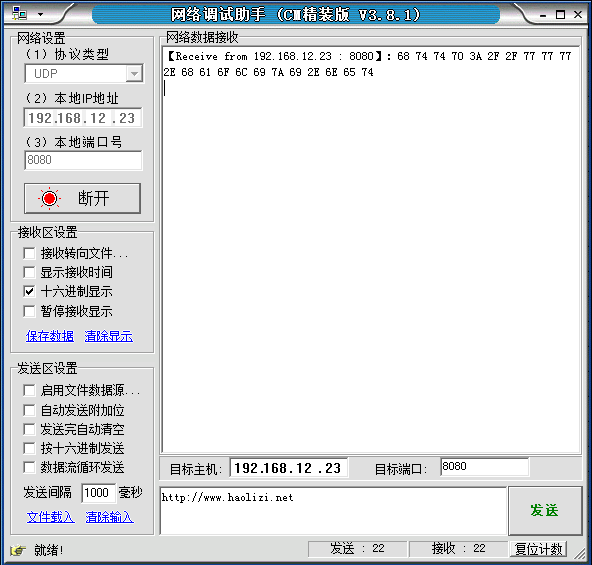This screenshot has height=565, width=592.
Task: Click the 目标端口 input field
Action: pos(484,467)
